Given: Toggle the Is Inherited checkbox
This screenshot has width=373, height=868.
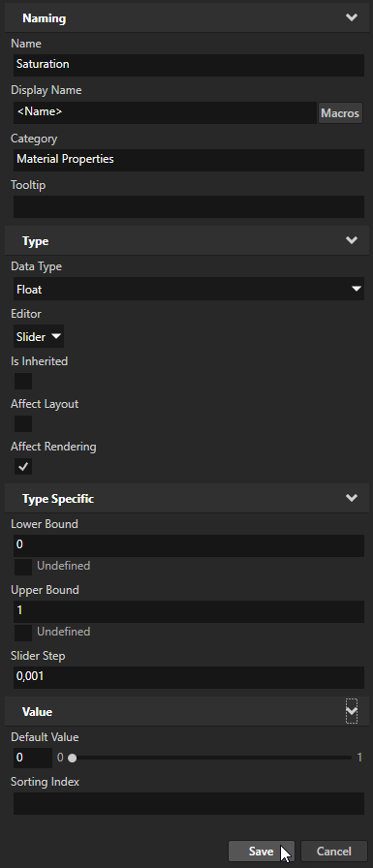Looking at the screenshot, I should [22, 382].
